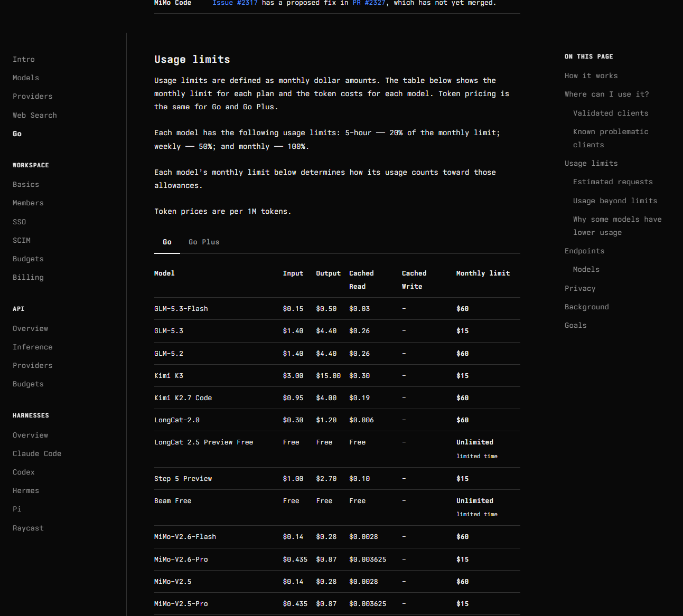The image size is (683, 616).
Task: Open the Raycast harness page
Action: coord(28,528)
